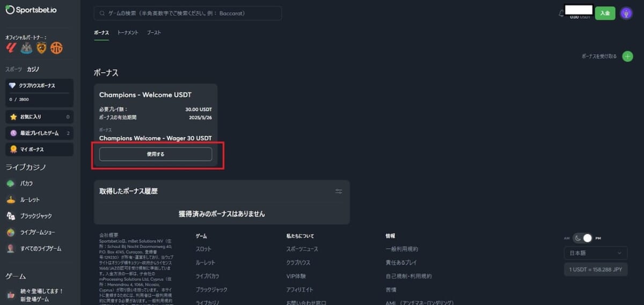
Task: Click the 30.00 USDT required play amount
Action: tap(199, 109)
